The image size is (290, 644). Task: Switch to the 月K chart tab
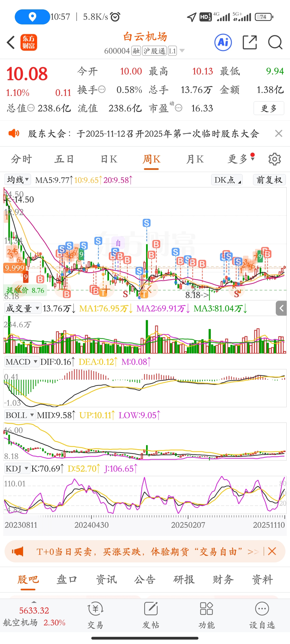click(x=195, y=159)
